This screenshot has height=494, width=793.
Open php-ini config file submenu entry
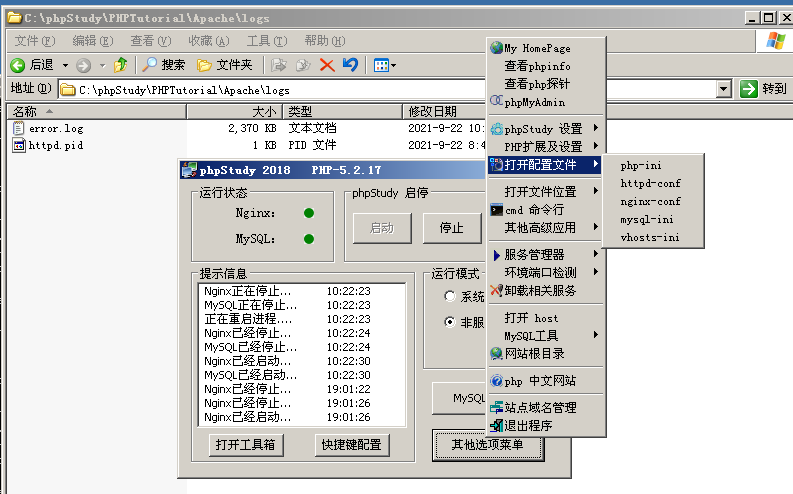click(x=653, y=165)
